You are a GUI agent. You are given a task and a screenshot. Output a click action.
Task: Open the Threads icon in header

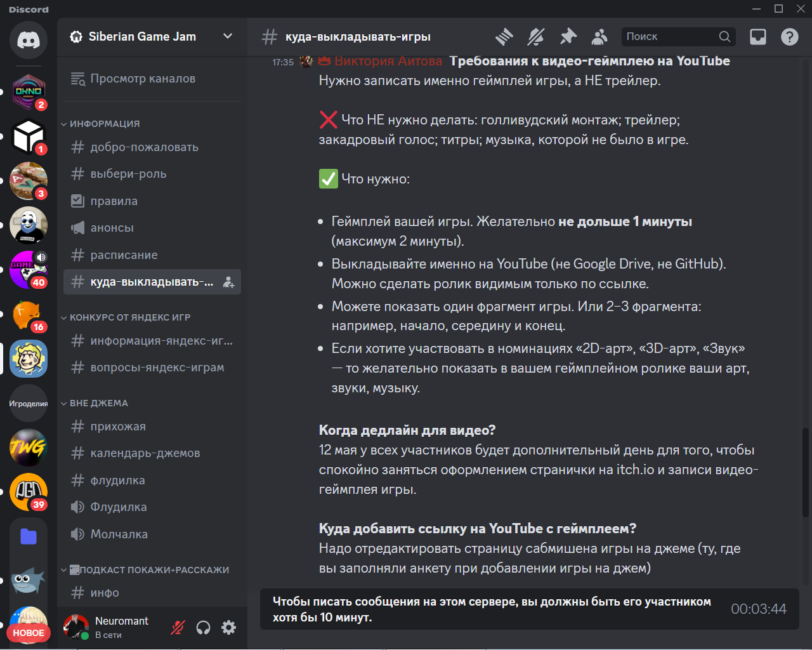point(504,37)
